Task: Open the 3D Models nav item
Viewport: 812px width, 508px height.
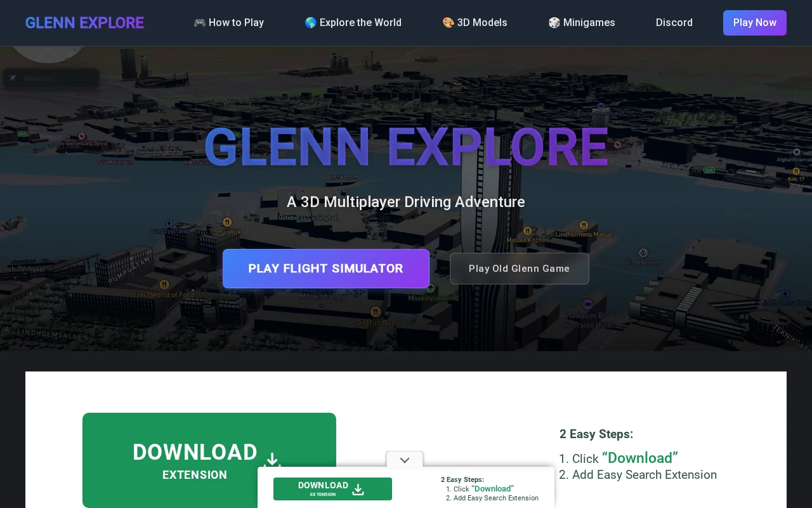Action: 475,23
